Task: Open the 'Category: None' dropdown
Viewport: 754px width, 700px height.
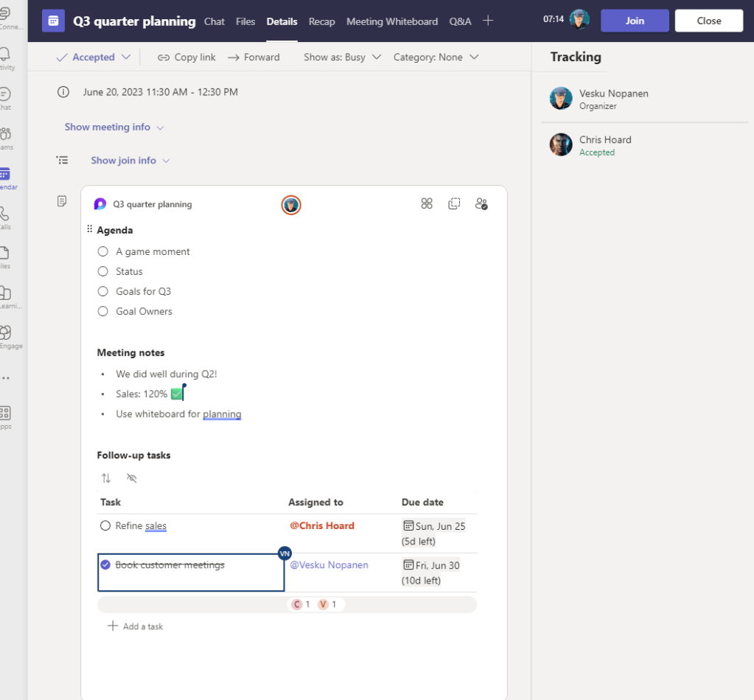Action: pos(436,57)
